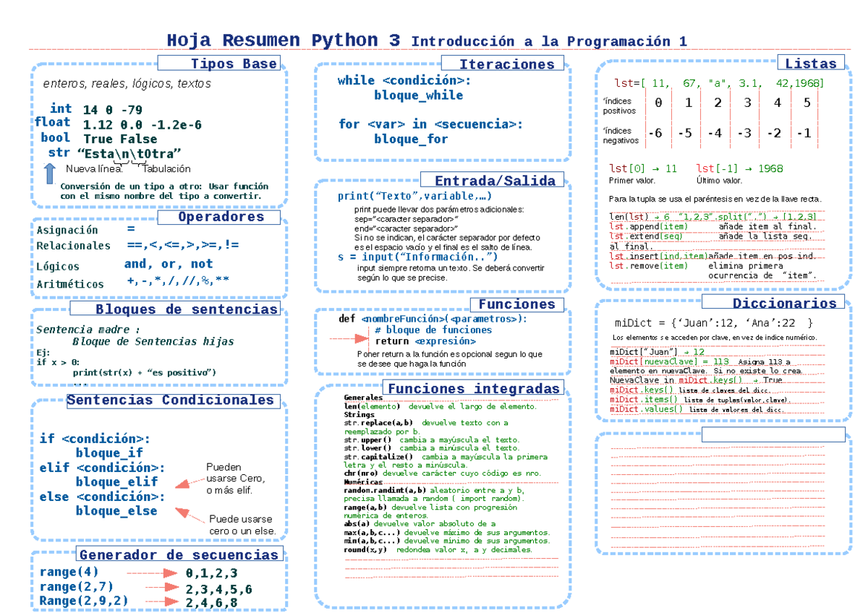Click the Diccionarios section title
This screenshot has height=613, width=868.
pos(773,303)
